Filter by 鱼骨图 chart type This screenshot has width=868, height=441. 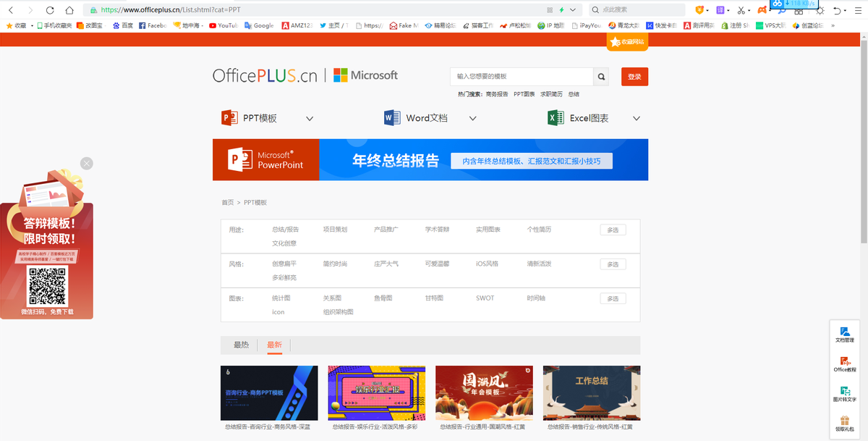tap(383, 298)
